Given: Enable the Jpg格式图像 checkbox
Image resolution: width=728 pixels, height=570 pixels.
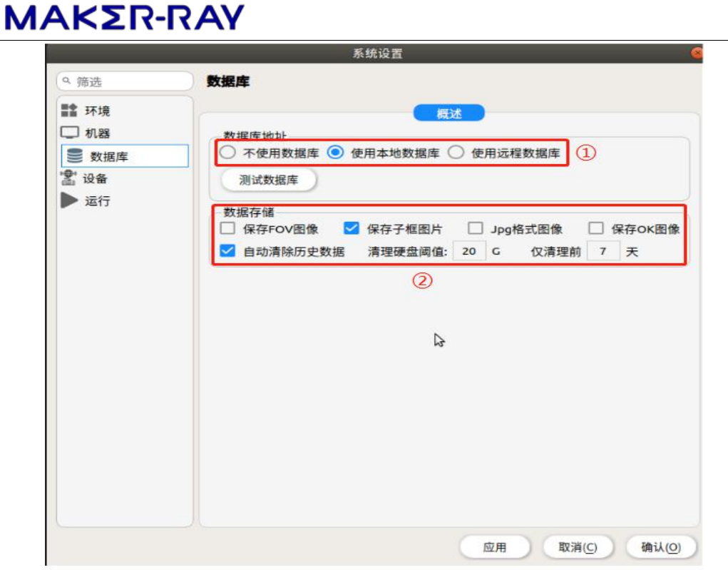Looking at the screenshot, I should click(x=475, y=228).
